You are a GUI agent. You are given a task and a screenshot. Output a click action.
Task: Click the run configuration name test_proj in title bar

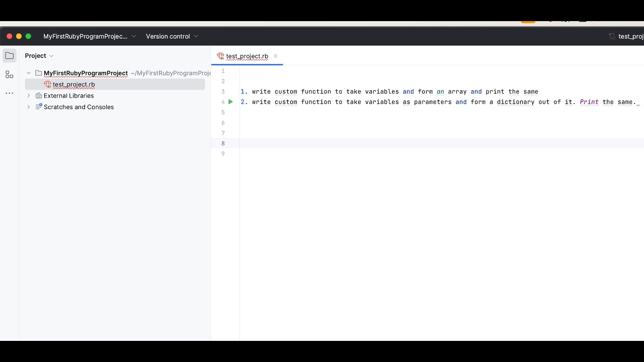(x=631, y=36)
